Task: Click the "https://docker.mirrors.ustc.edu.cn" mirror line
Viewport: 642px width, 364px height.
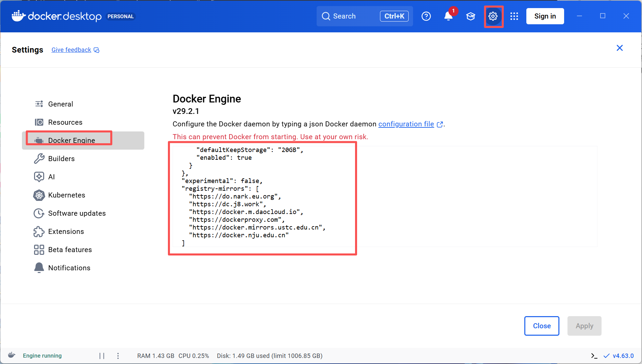Action: 257,227
